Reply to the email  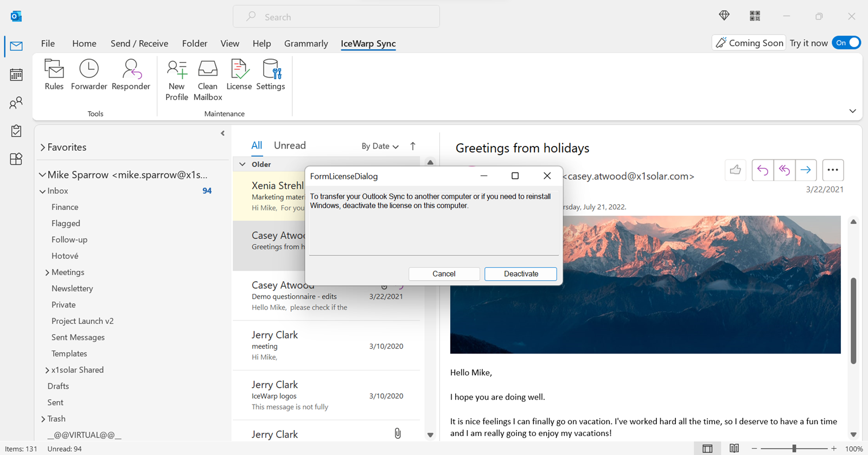pyautogui.click(x=763, y=170)
